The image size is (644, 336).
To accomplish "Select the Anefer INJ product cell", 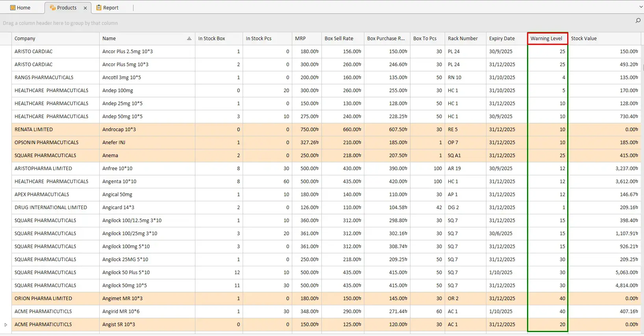I will [147, 143].
